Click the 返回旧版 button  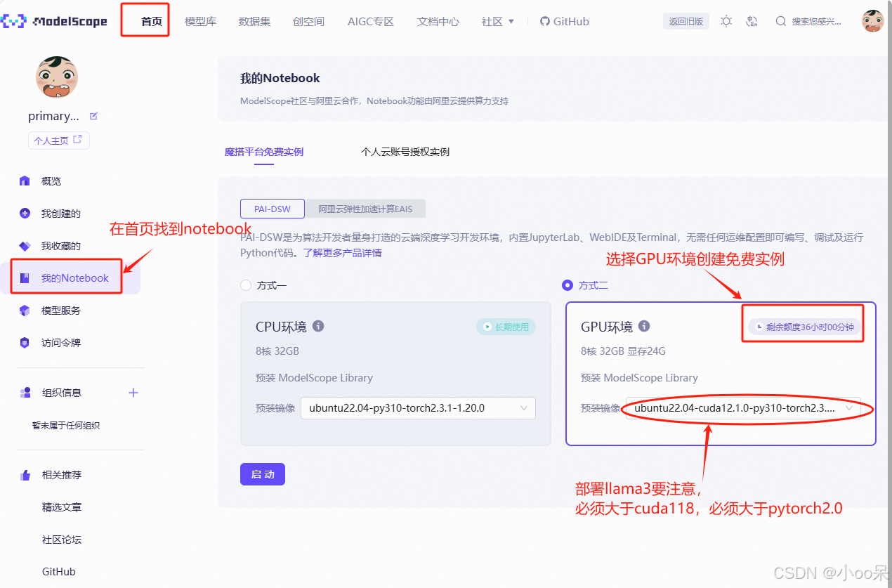(686, 21)
